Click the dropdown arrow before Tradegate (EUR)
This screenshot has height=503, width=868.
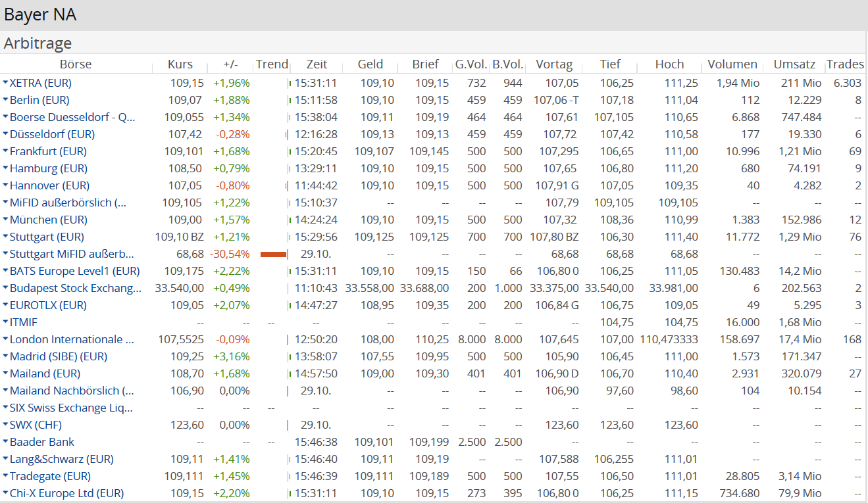(5, 476)
